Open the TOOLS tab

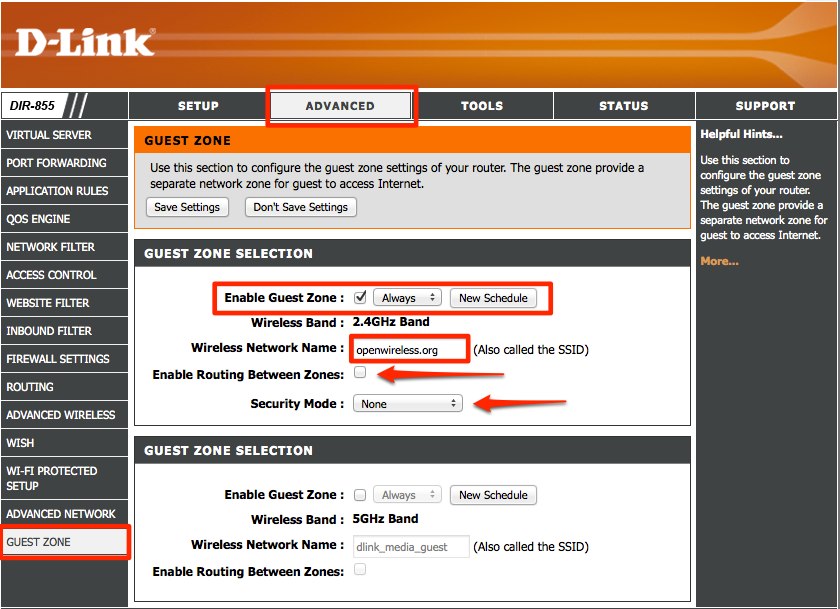click(482, 106)
